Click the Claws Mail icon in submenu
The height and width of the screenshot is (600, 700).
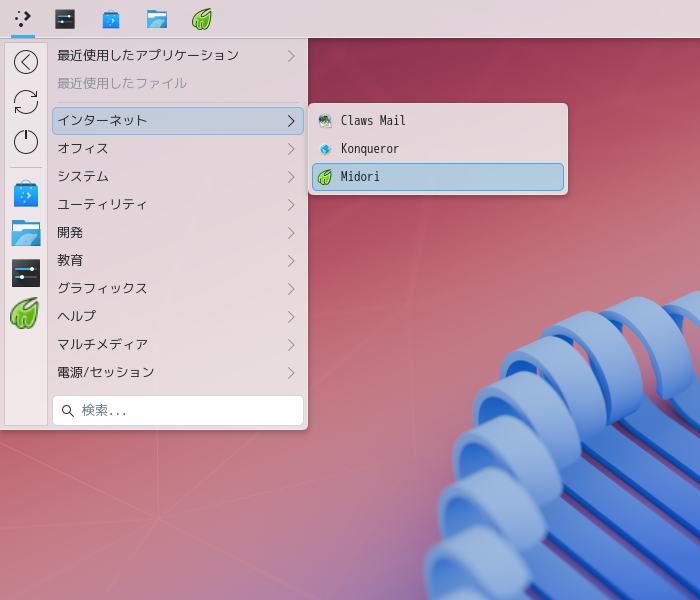[325, 121]
